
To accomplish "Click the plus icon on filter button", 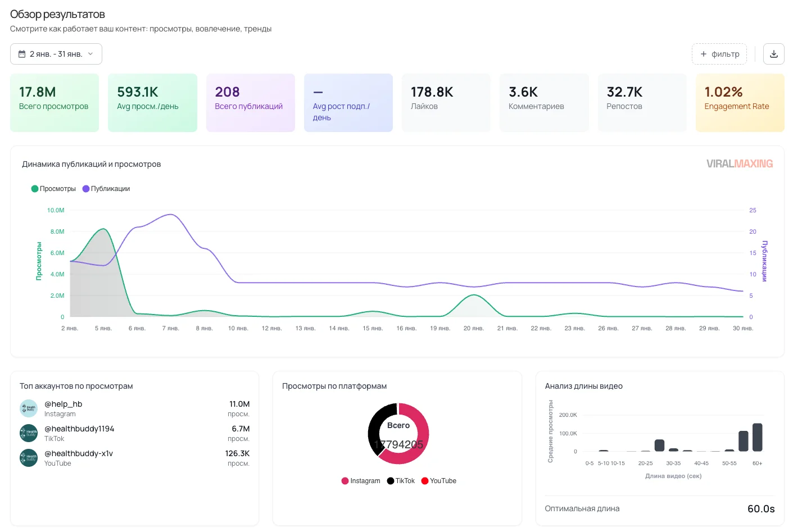I will click(703, 54).
